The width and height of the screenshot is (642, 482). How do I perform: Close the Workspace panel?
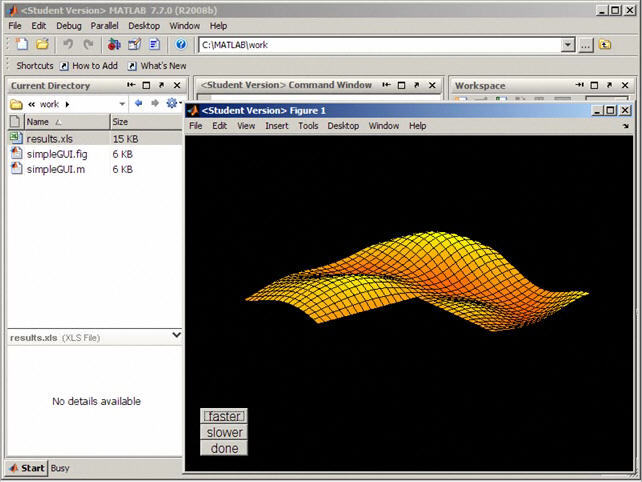tap(625, 85)
